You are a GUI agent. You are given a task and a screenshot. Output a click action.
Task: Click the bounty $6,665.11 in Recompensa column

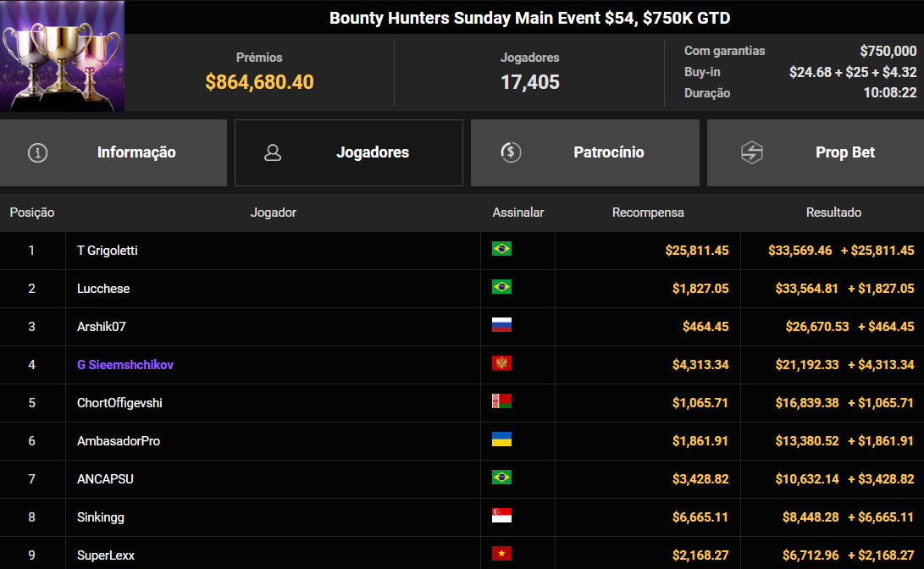pos(700,517)
